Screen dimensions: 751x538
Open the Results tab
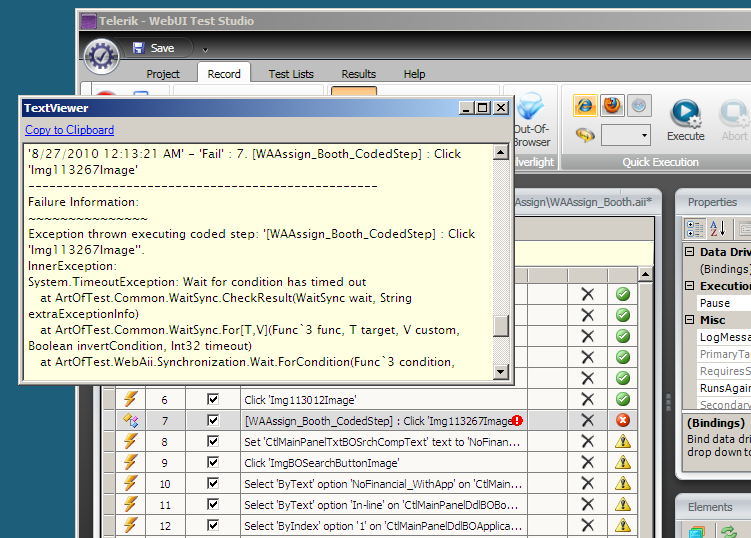pyautogui.click(x=358, y=74)
